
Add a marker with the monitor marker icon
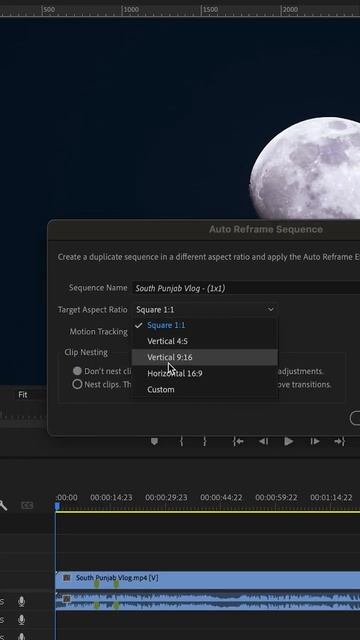(x=154, y=441)
